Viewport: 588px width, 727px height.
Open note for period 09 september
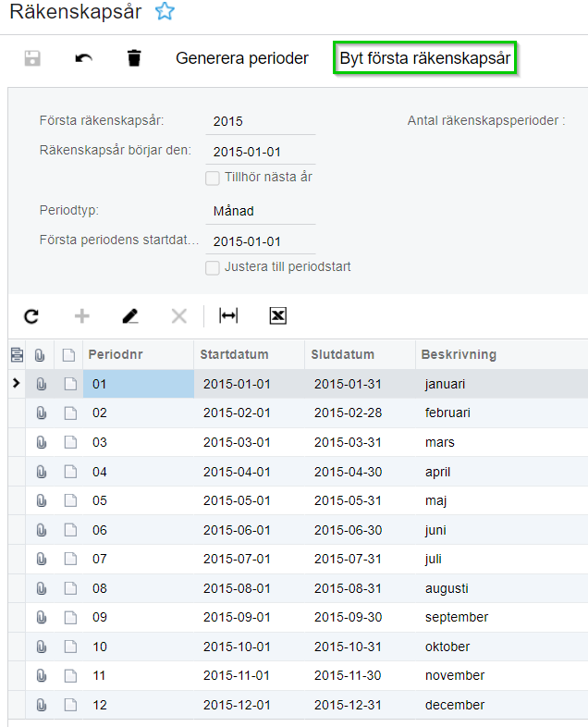(70, 617)
